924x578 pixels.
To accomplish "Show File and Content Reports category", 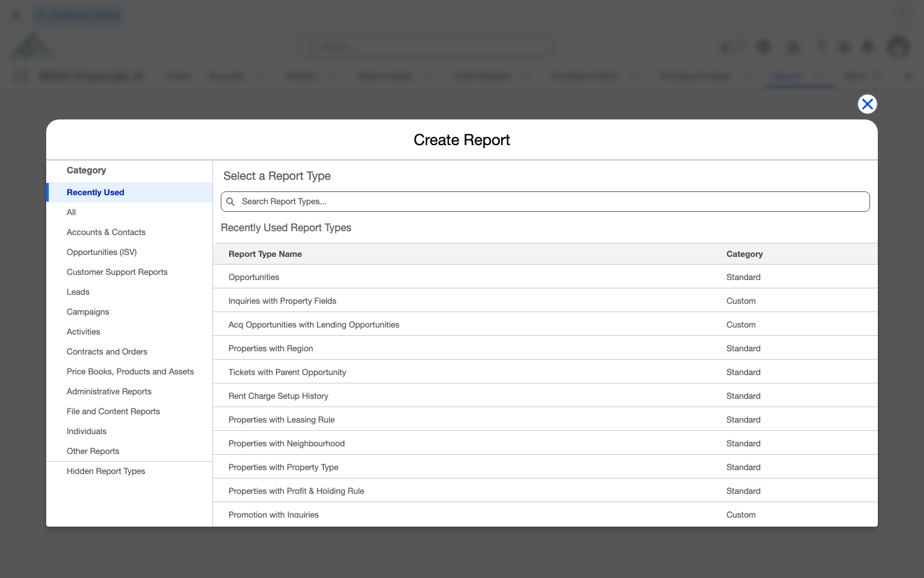I will pos(130,412).
